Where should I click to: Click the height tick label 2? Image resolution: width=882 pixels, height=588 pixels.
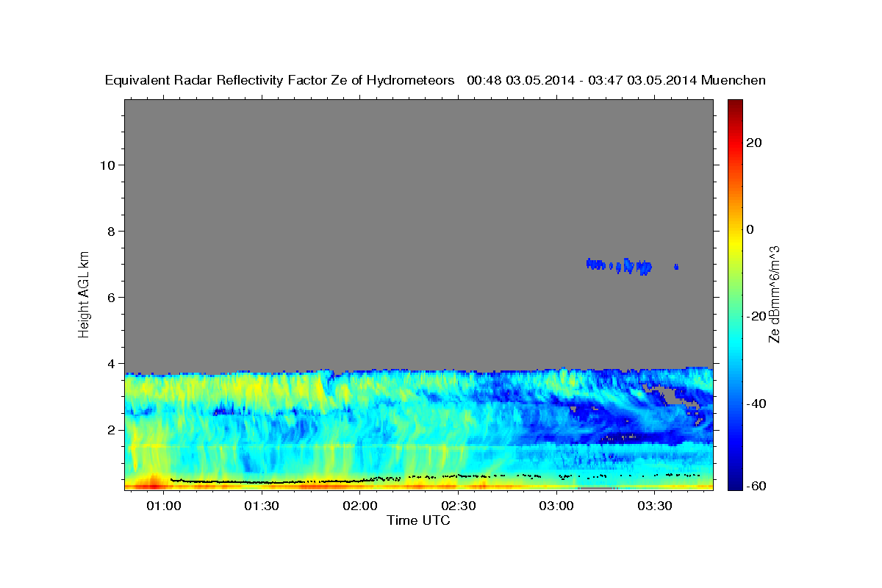point(112,429)
